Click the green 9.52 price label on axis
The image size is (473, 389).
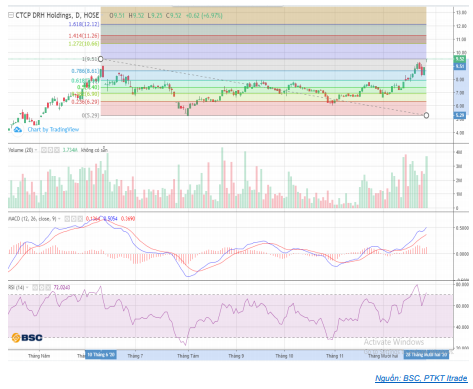tap(460, 59)
